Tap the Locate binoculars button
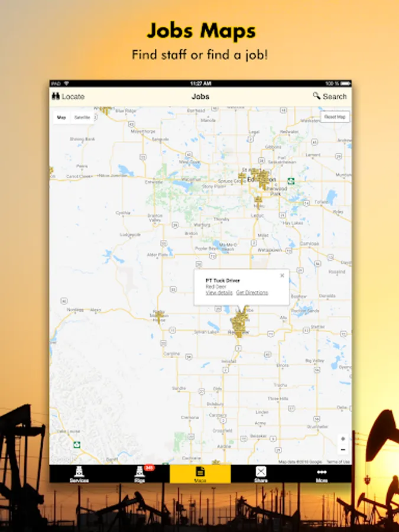This screenshot has width=399, height=532. point(68,96)
